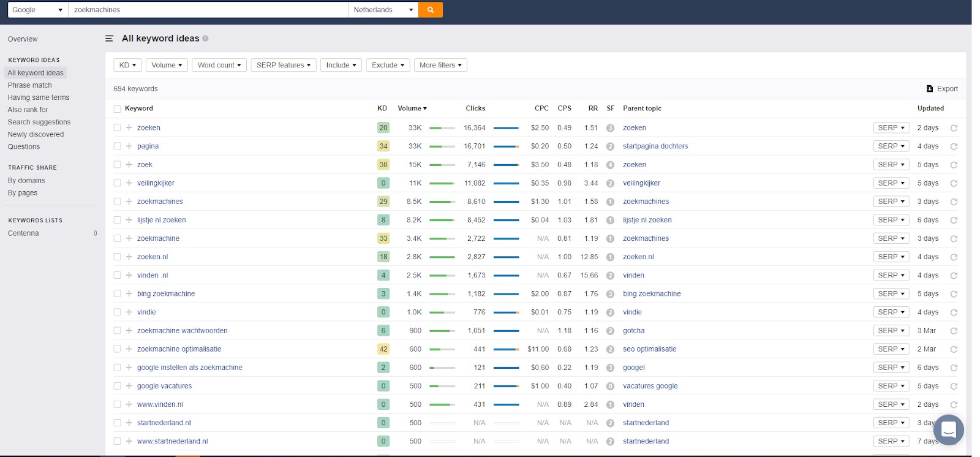This screenshot has height=457, width=980.
Task: Select the zoekmachine optimalisatie row checkbox
Action: point(117,349)
